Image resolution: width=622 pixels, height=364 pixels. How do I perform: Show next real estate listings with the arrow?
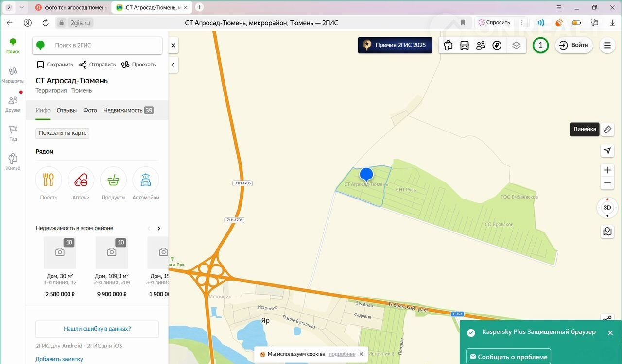pos(159,228)
